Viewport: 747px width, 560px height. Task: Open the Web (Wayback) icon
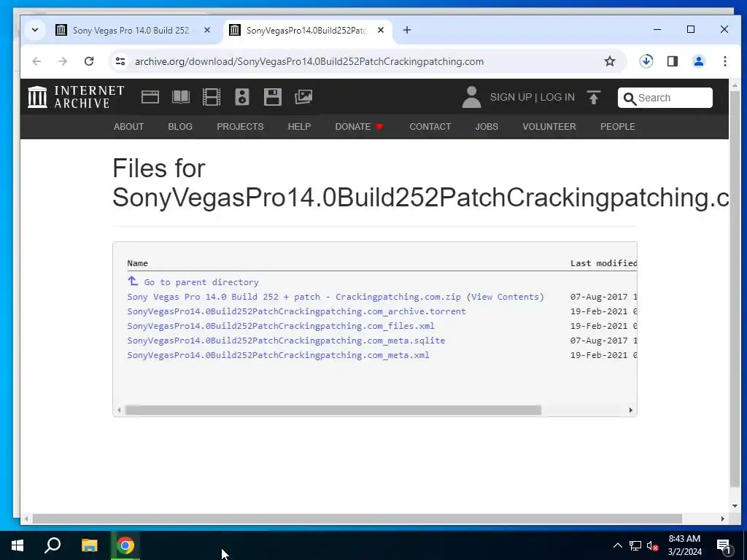click(150, 97)
